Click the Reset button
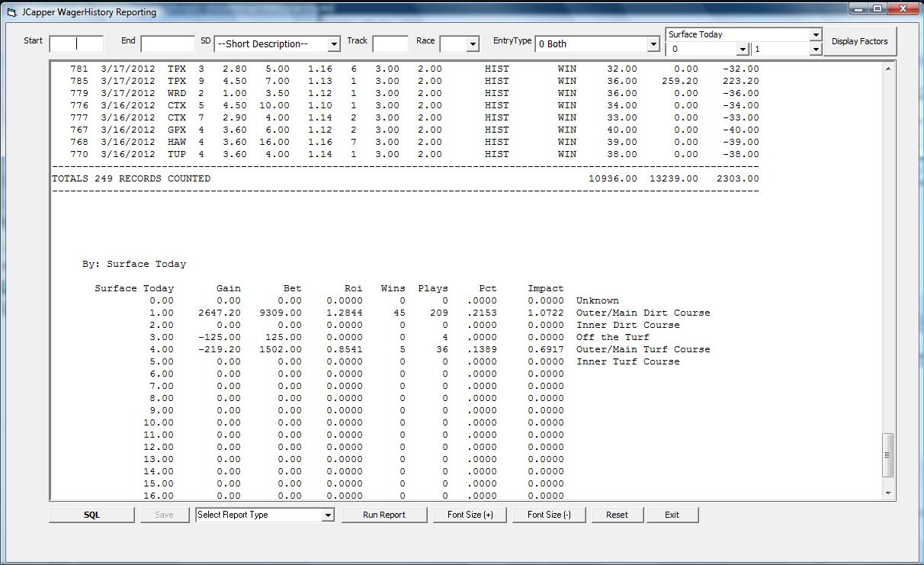The height and width of the screenshot is (565, 924). click(618, 515)
